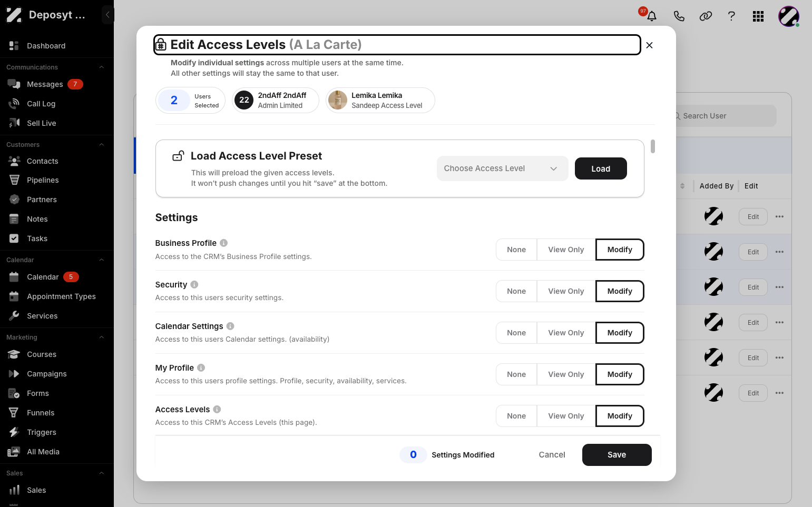This screenshot has height=507, width=812.
Task: Open the help question mark icon
Action: (731, 16)
